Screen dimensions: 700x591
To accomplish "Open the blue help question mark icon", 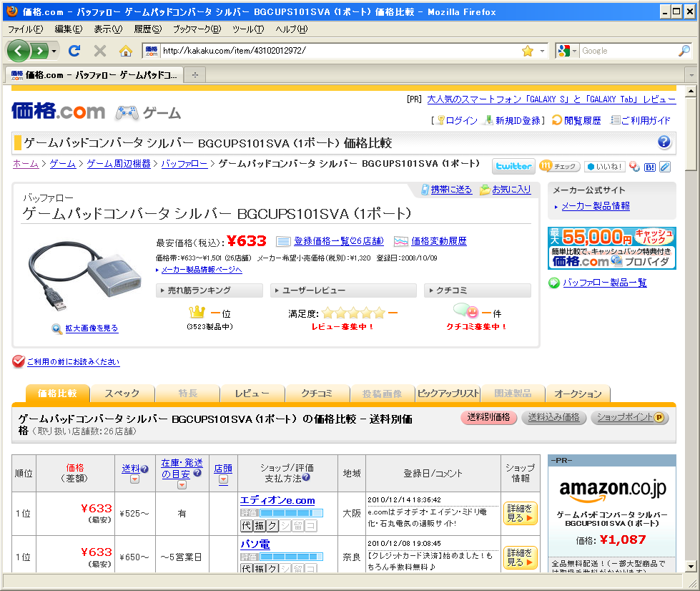I will pyautogui.click(x=664, y=142).
